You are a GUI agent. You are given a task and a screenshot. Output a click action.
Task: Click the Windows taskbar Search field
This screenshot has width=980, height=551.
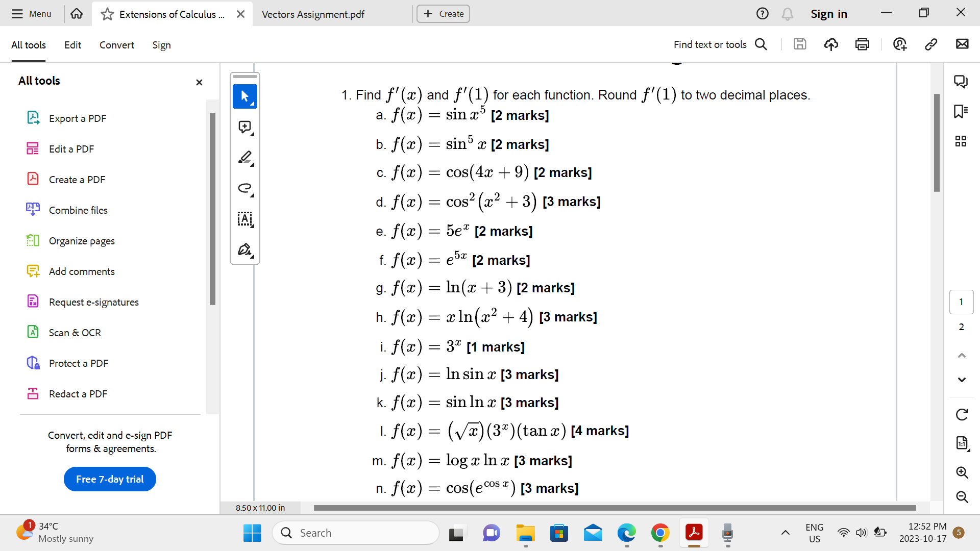click(356, 533)
